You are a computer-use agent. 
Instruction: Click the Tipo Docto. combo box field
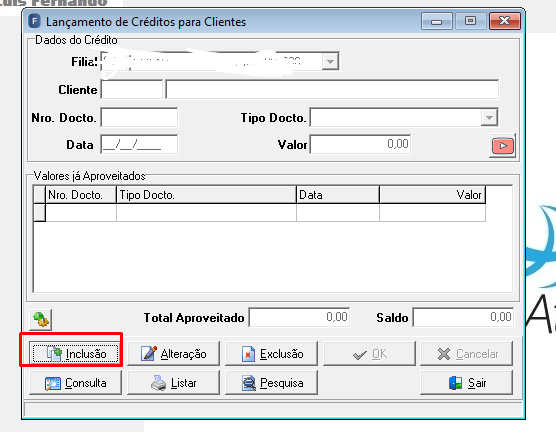(x=404, y=117)
